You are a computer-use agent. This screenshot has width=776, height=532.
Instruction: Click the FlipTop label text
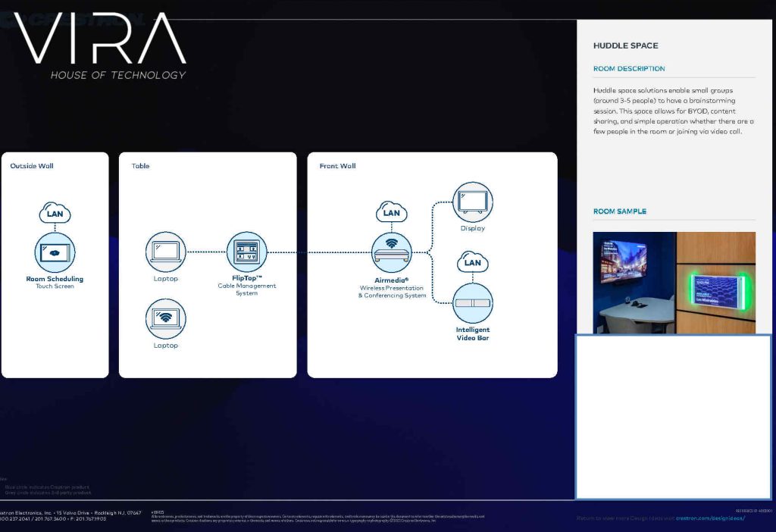click(x=247, y=278)
